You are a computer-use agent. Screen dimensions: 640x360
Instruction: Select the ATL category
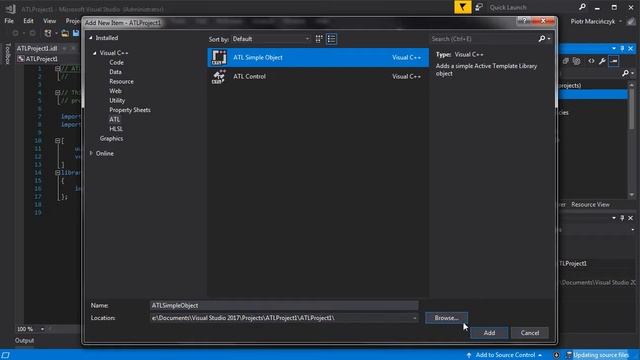(x=114, y=119)
